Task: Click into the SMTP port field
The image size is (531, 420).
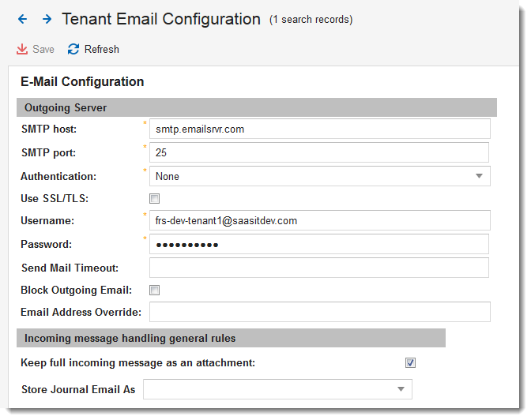Action: [x=319, y=152]
